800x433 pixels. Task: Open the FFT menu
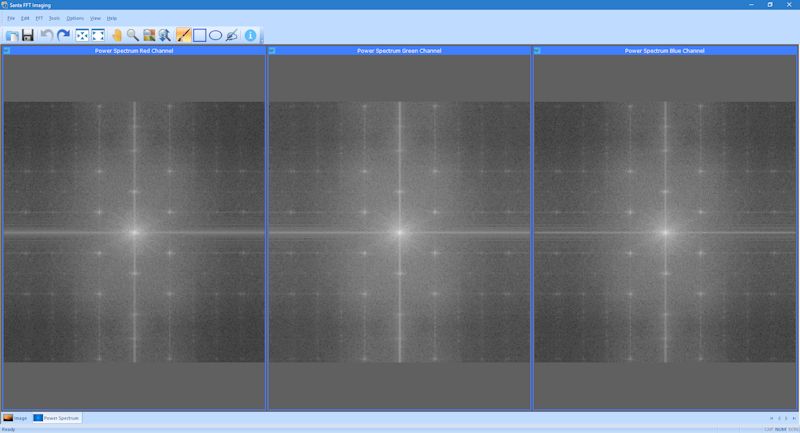[x=39, y=18]
